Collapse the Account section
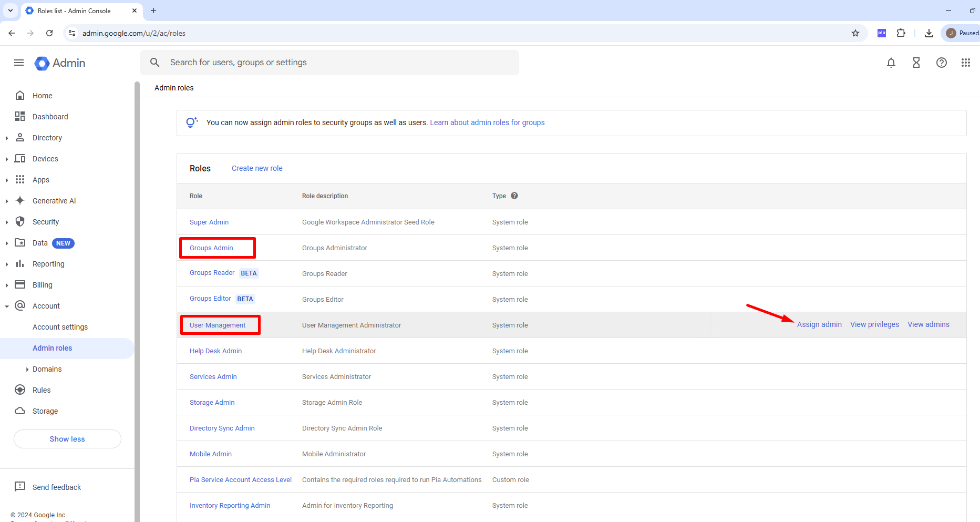Screen dimensions: 980x522 coord(7,306)
